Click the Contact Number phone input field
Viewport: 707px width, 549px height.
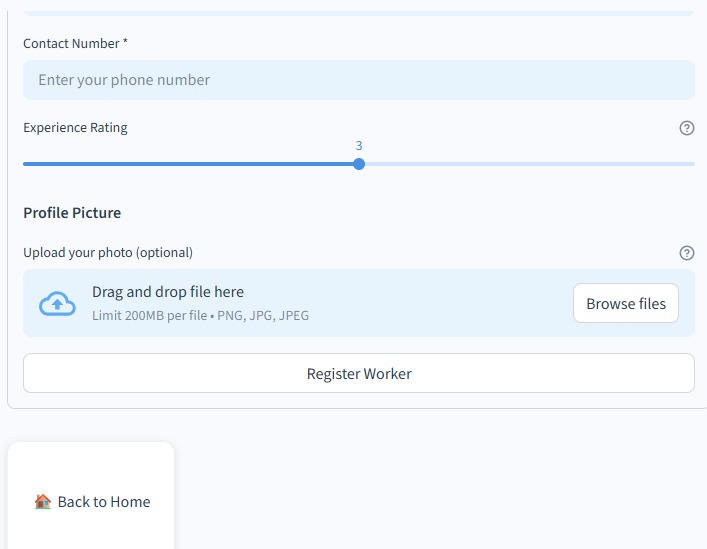tap(359, 80)
